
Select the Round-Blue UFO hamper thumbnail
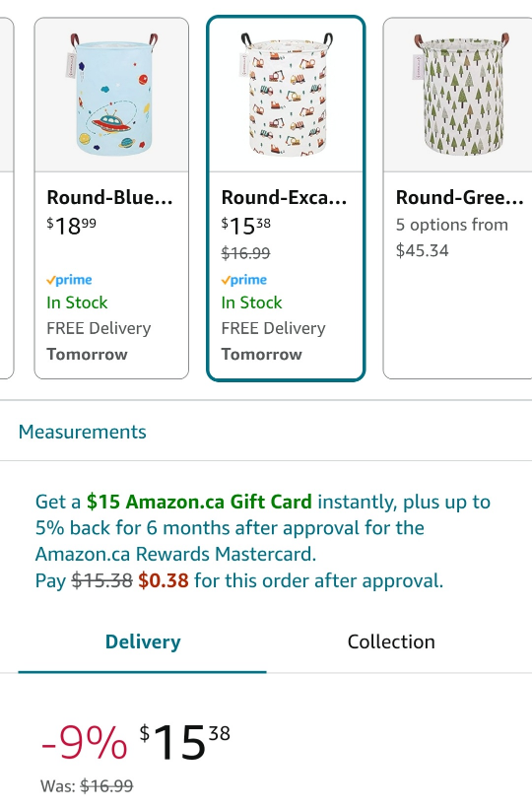pos(111,95)
